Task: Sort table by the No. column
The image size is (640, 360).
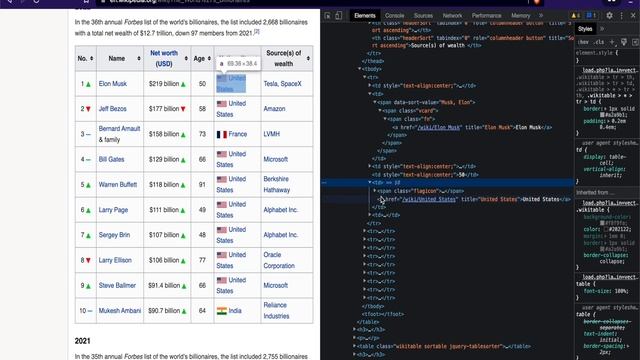Action: point(91,58)
